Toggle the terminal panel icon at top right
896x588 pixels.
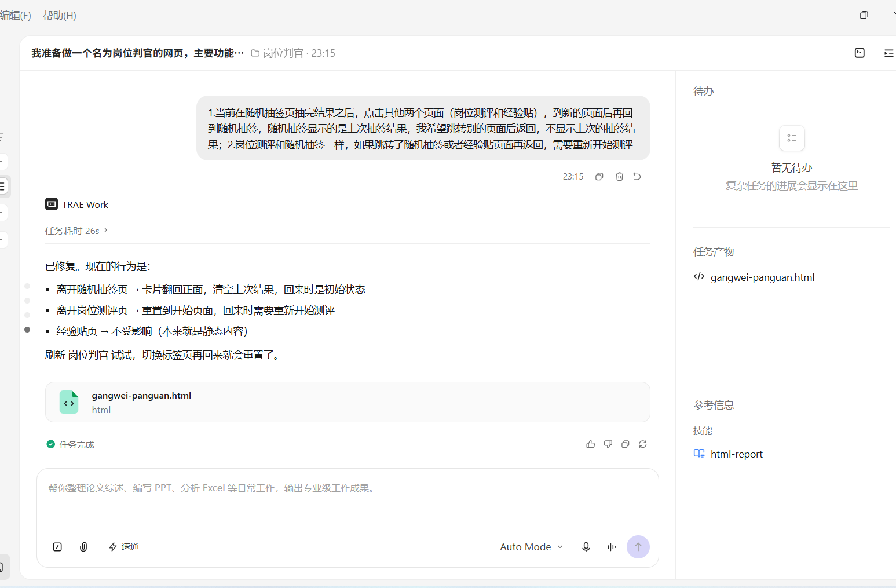click(860, 53)
